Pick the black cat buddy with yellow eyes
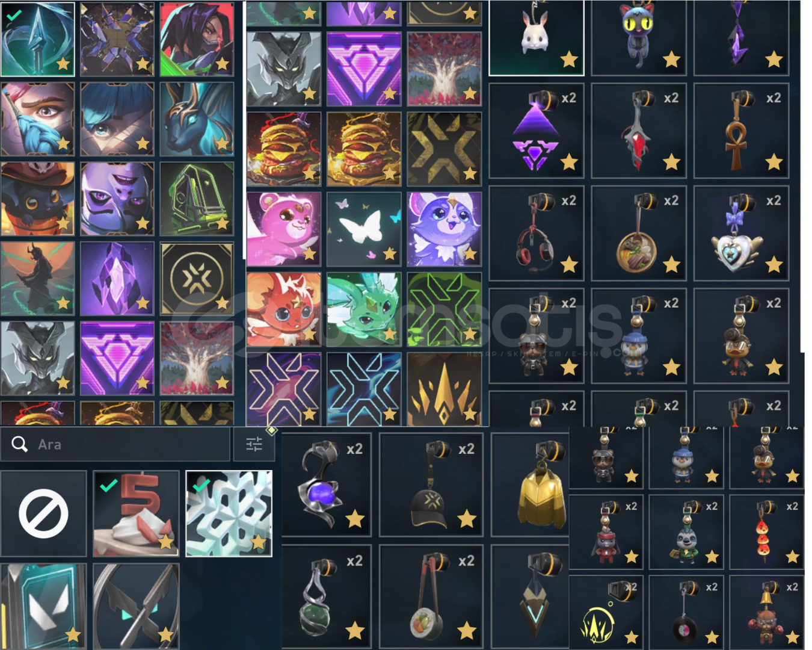812x650 pixels. [x=639, y=37]
